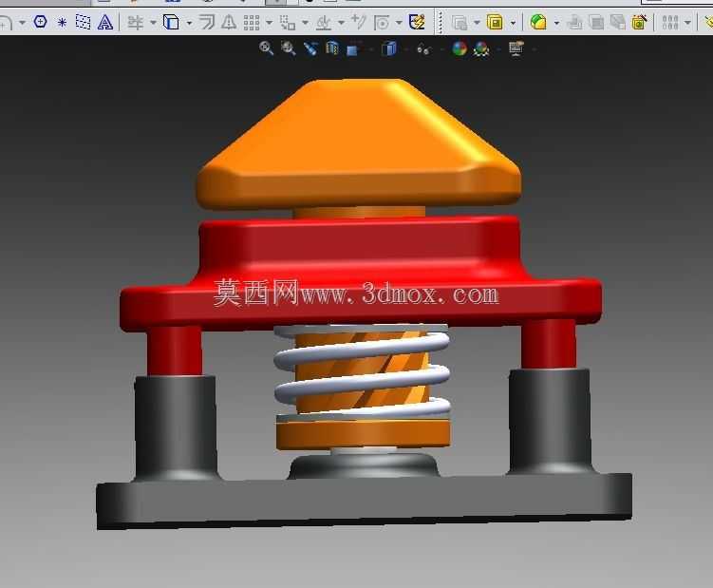
Task: Open dropdown beside the grey grid icon
Action: pos(687,22)
